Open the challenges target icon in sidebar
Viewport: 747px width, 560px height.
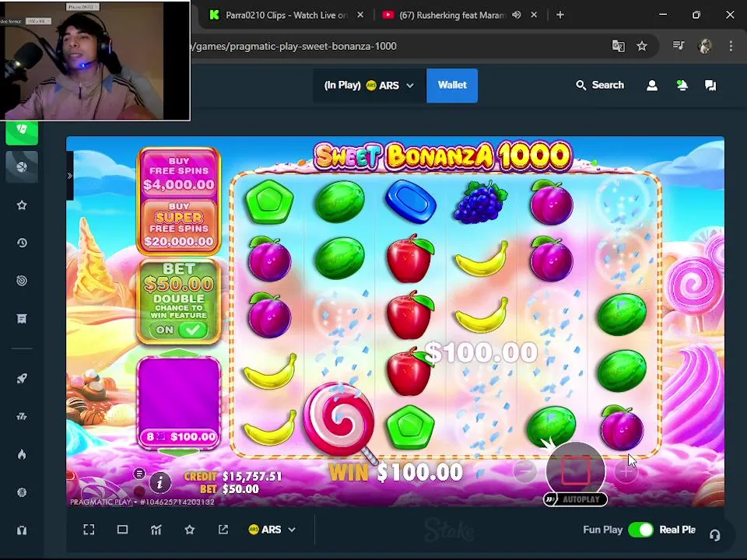(22, 281)
